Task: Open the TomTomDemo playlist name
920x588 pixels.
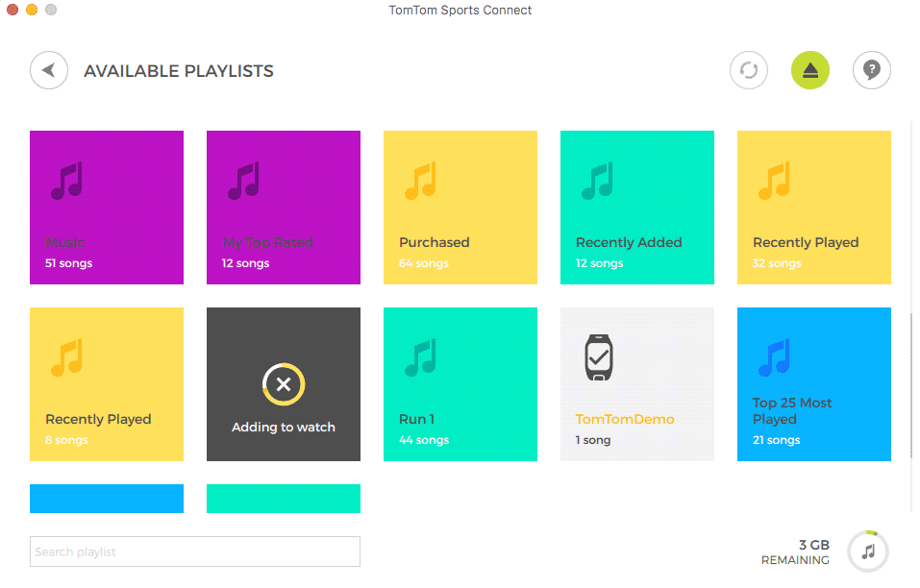Action: click(x=625, y=419)
